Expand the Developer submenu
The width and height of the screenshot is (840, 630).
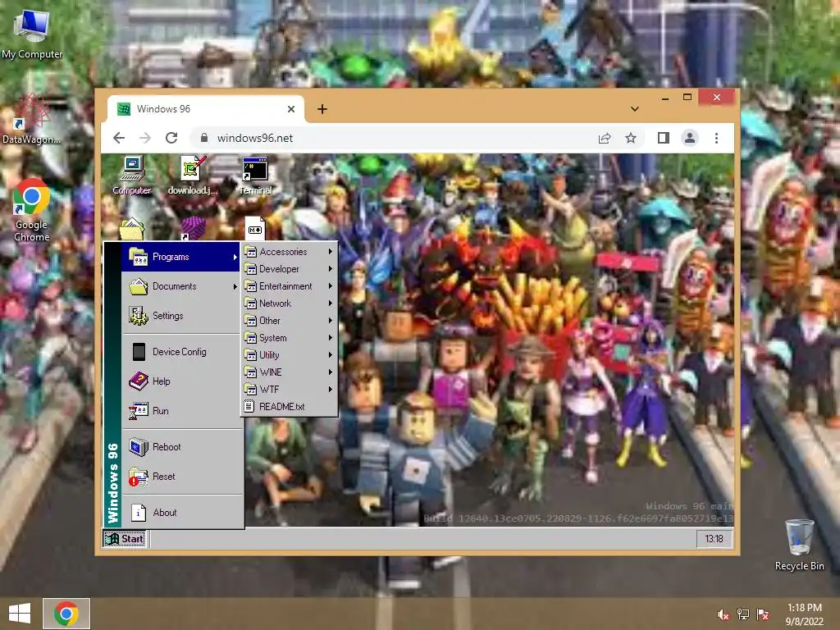click(290, 269)
